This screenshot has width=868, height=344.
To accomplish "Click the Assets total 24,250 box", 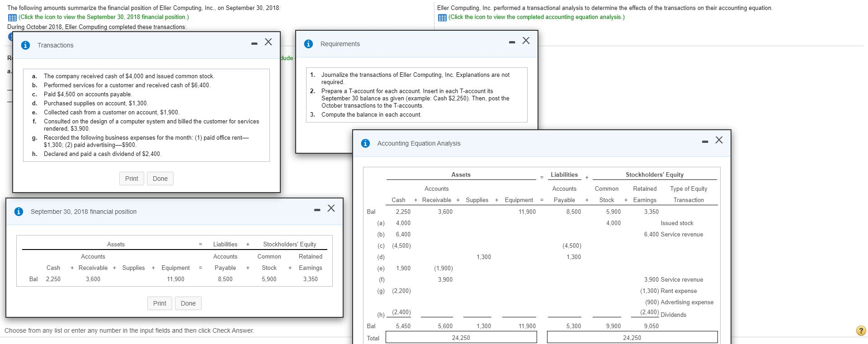I will tap(461, 338).
